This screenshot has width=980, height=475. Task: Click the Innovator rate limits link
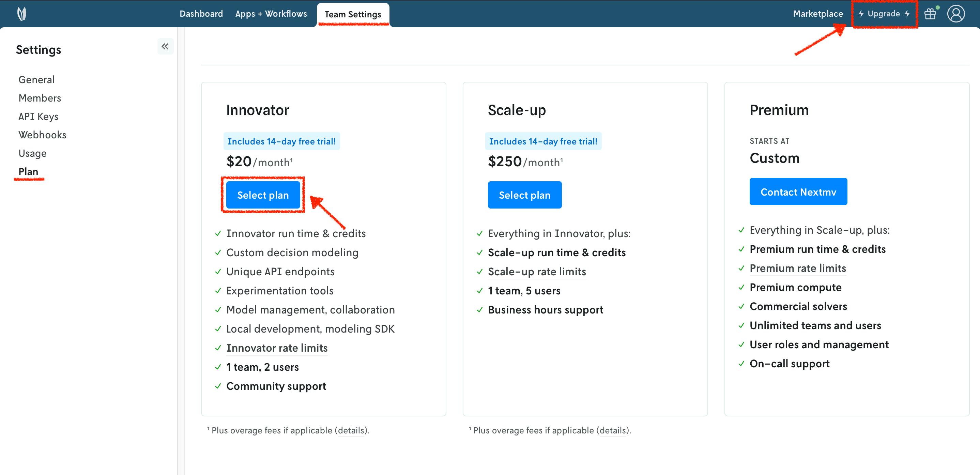[x=277, y=348]
